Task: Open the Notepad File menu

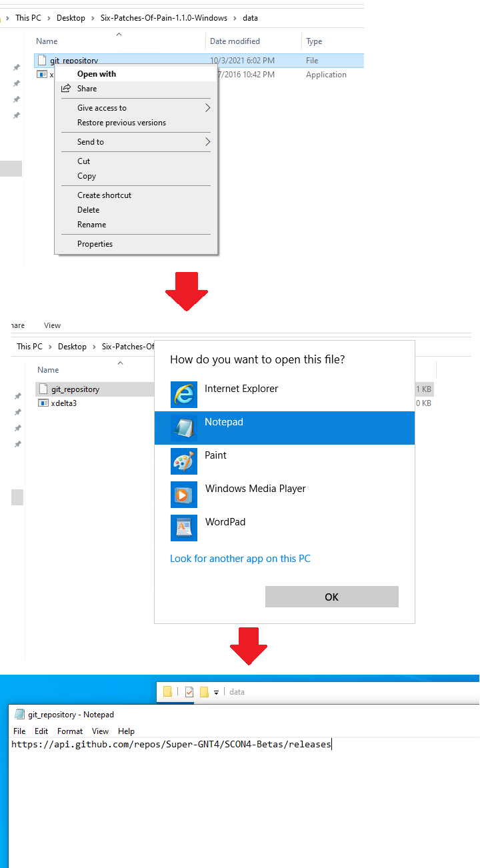Action: coord(19,731)
